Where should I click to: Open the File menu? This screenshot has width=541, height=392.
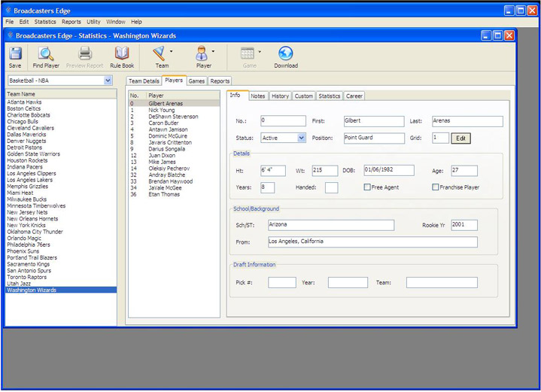pos(10,22)
